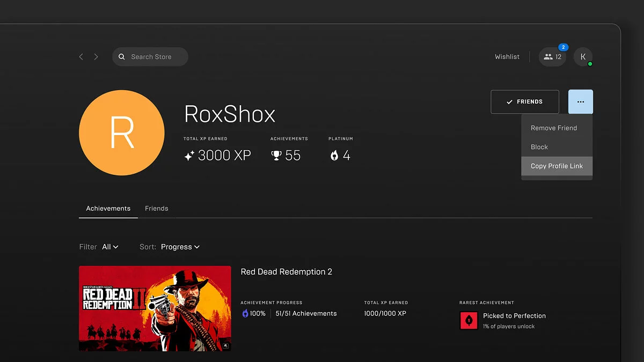The height and width of the screenshot is (362, 644).
Task: Open the Wishlist link
Action: coord(507,57)
